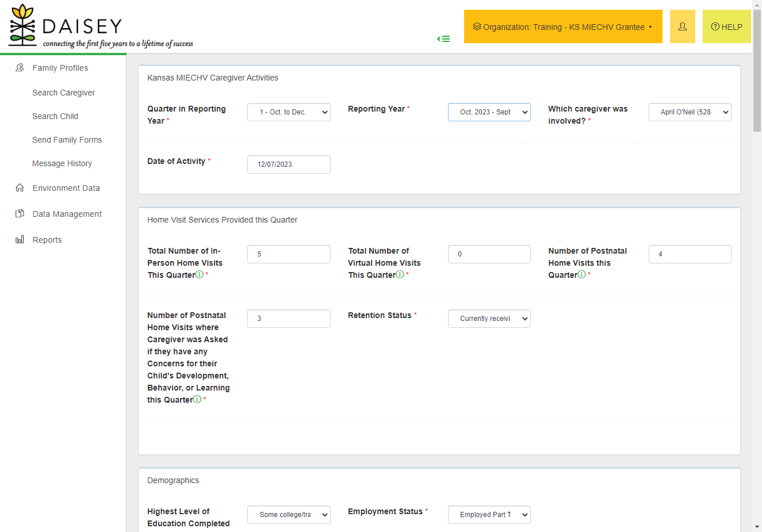Click info icon for Concerns about Child's Development

coord(197,399)
